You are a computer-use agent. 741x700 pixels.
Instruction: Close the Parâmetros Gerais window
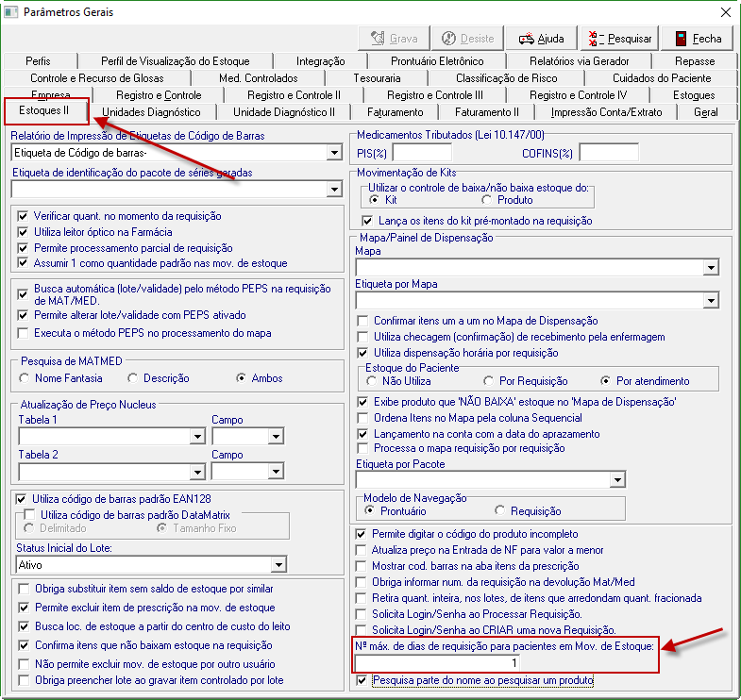726,12
